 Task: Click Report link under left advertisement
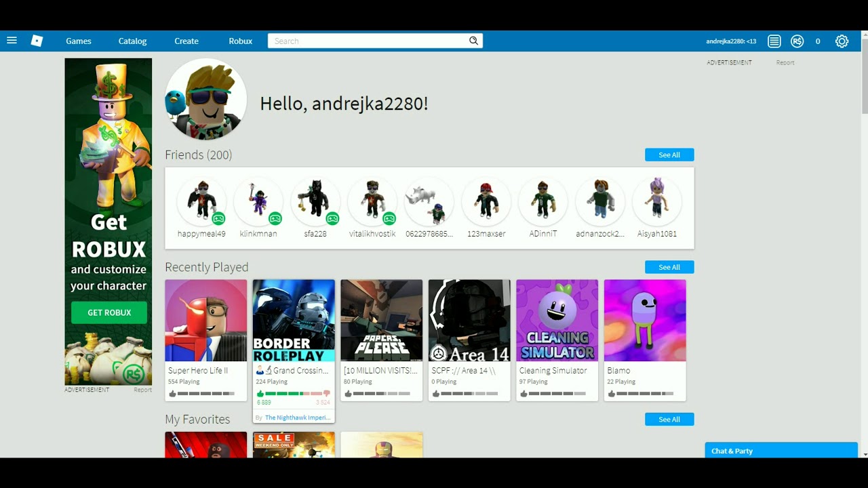coord(142,390)
